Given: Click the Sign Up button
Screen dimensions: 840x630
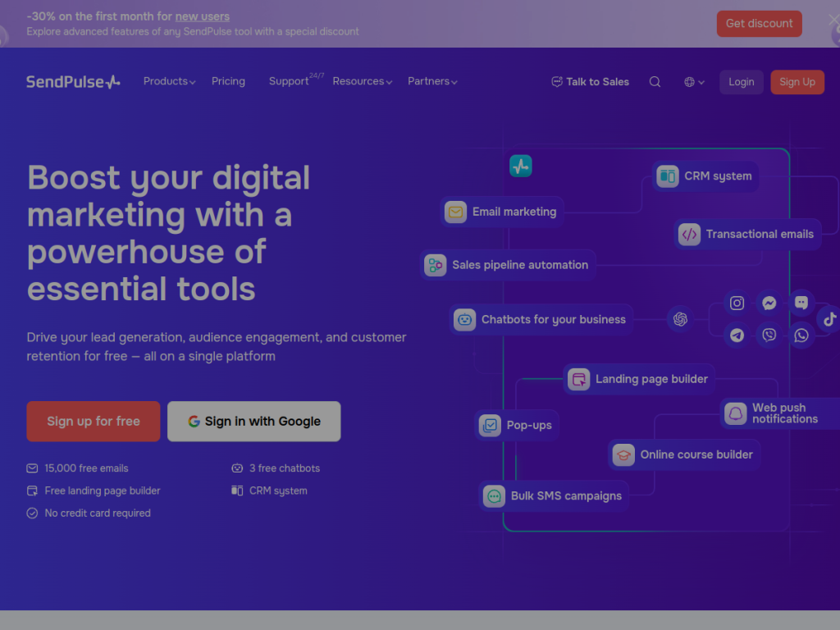Looking at the screenshot, I should [x=797, y=82].
